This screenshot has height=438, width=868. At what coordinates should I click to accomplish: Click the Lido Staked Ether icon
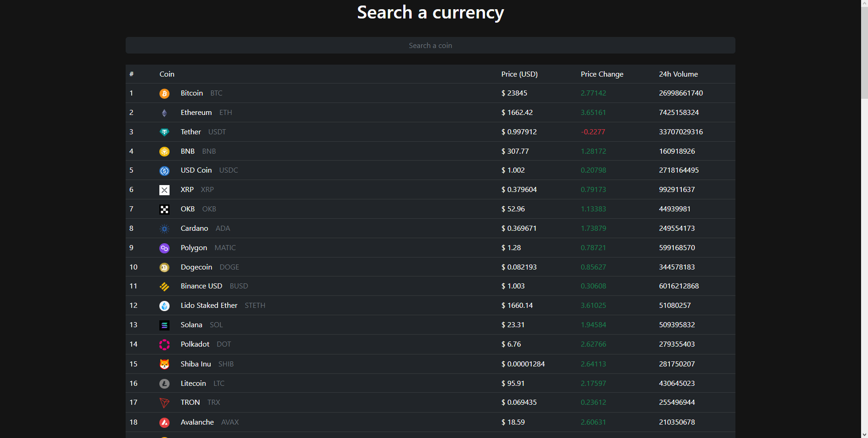click(164, 306)
